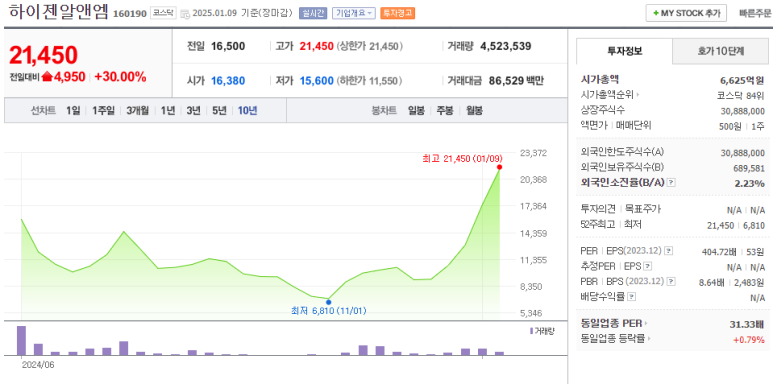This screenshot has height=384, width=773.
Task: Click the current price 21,450 in large red
Action: pos(43,55)
